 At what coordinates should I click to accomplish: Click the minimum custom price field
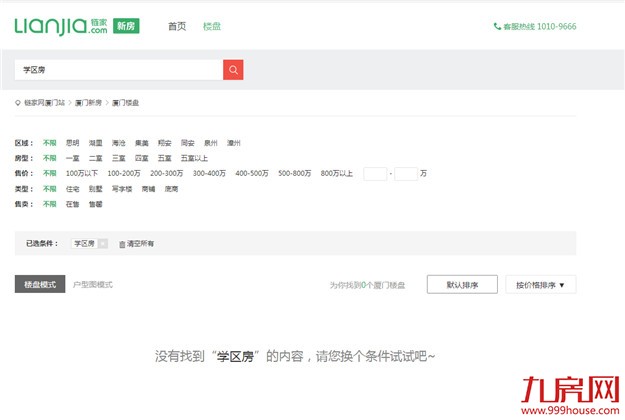click(375, 174)
